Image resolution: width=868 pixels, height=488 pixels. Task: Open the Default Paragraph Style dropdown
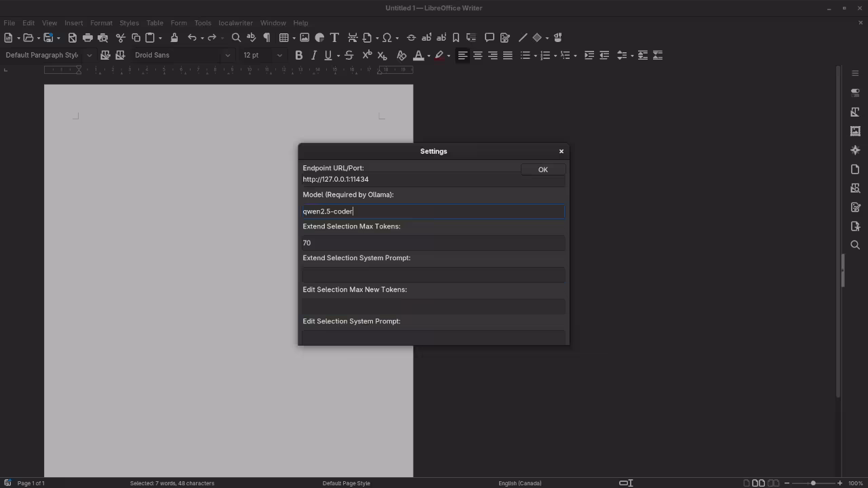tap(89, 55)
